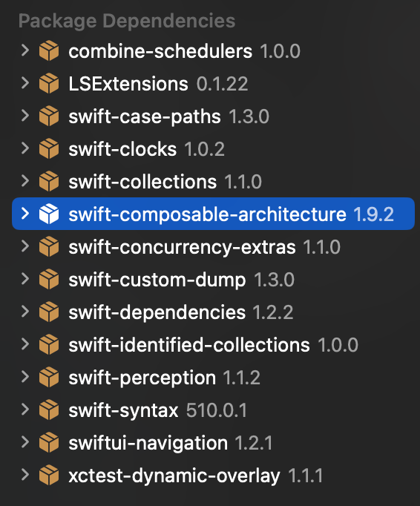Screen dimensions: 420x506
Task: Select swift-identified-collections in the list
Action: 213,345
